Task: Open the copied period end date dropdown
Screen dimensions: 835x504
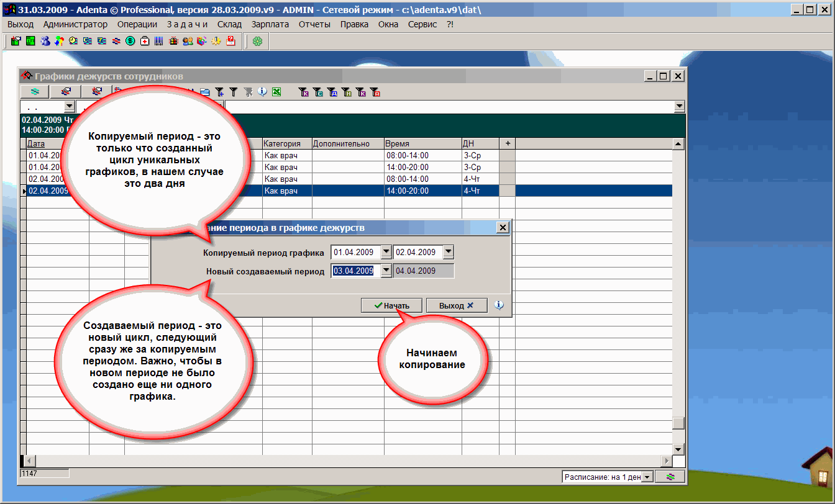Action: pos(448,253)
